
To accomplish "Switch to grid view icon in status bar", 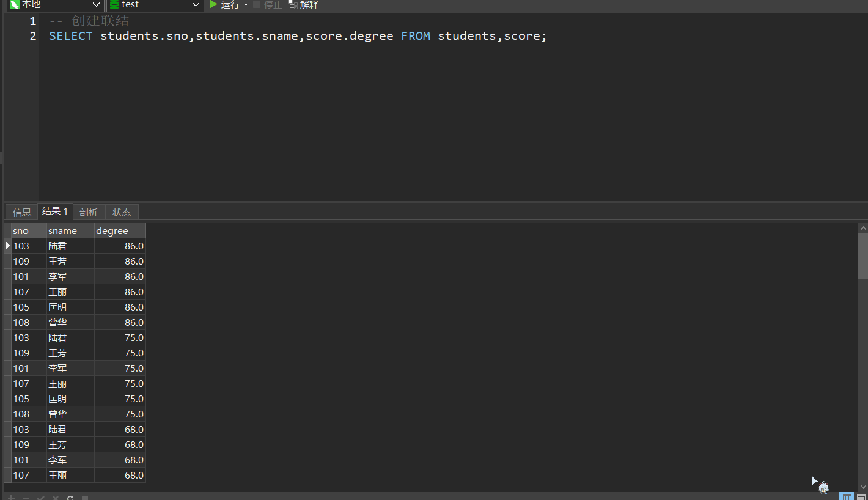I will point(847,497).
